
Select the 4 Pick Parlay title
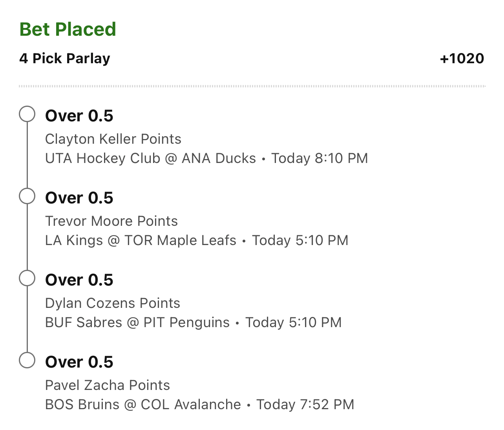pos(65,59)
